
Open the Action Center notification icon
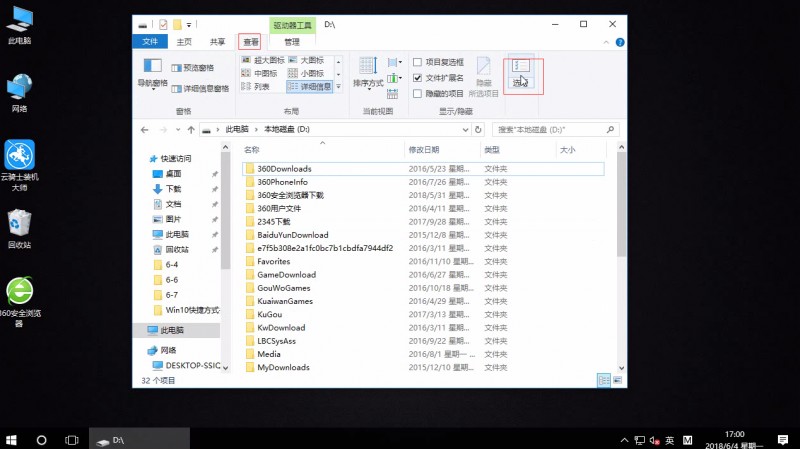[x=783, y=440]
